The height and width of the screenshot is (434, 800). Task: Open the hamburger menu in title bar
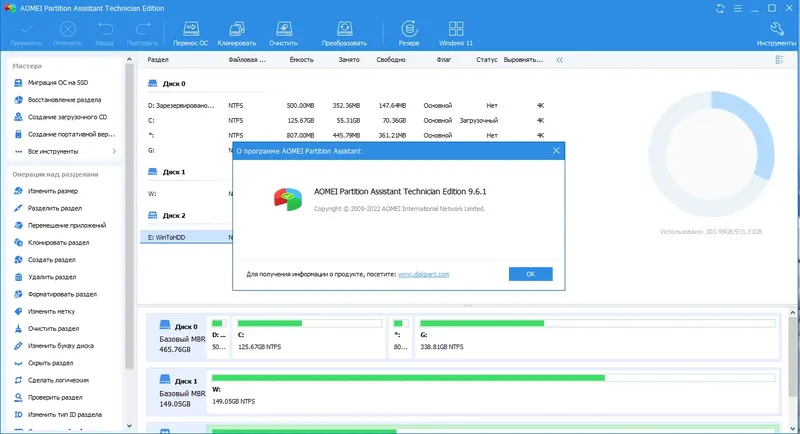coord(738,9)
